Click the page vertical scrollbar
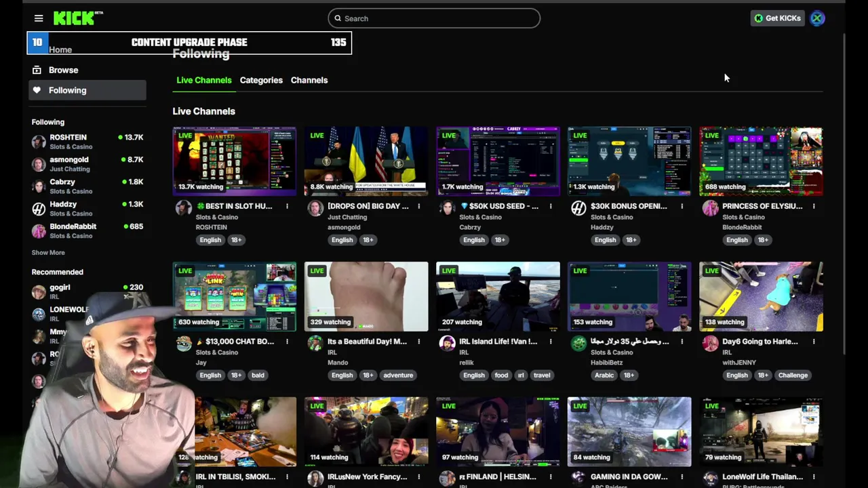 point(844,193)
